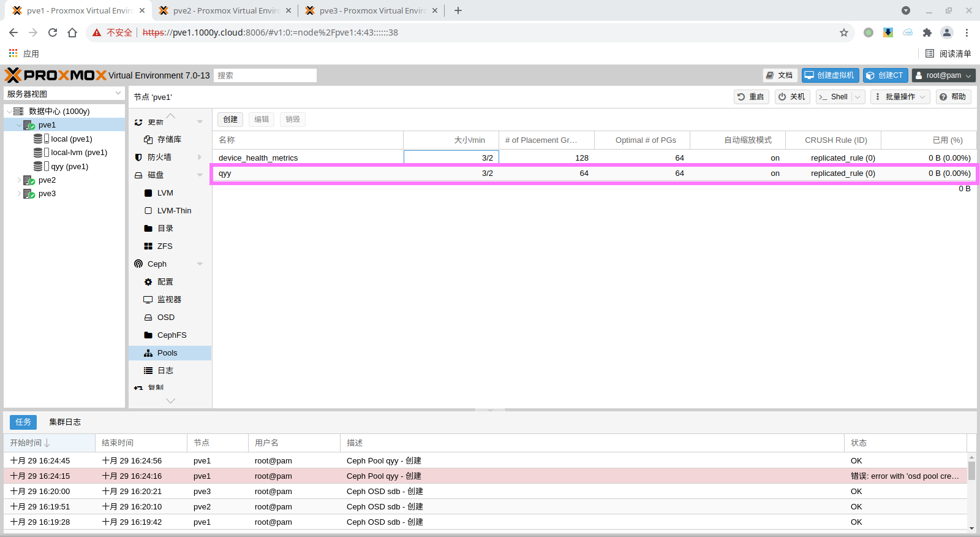Open the Ceph monitor screen icon
The image size is (980, 537).
[148, 300]
